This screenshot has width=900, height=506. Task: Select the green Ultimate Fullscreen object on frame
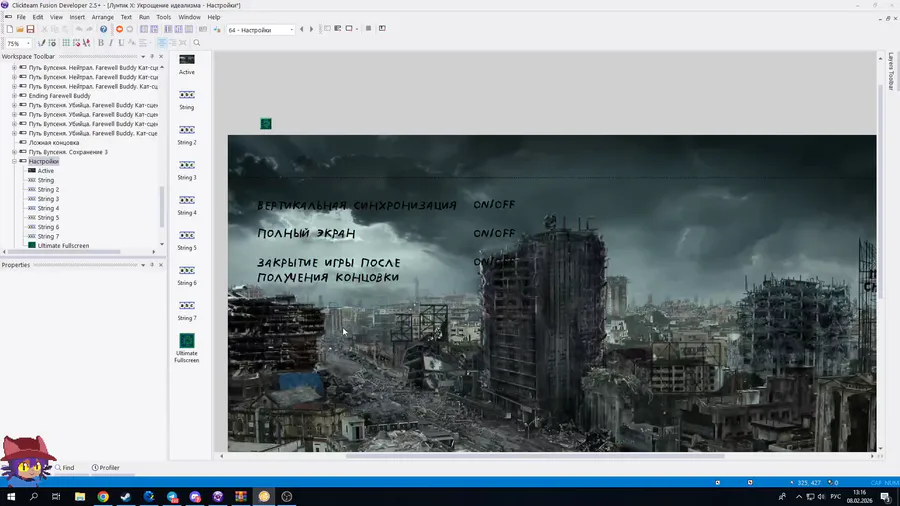pos(266,123)
